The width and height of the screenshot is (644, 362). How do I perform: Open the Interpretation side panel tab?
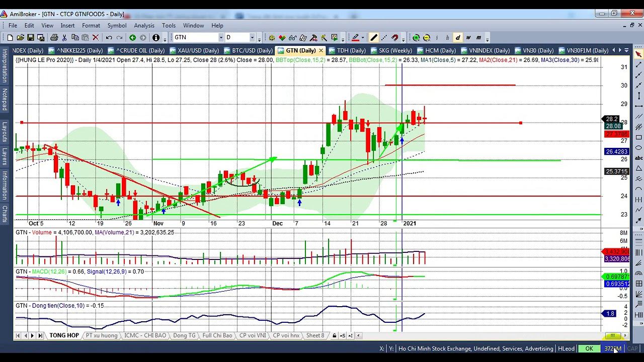click(5, 66)
